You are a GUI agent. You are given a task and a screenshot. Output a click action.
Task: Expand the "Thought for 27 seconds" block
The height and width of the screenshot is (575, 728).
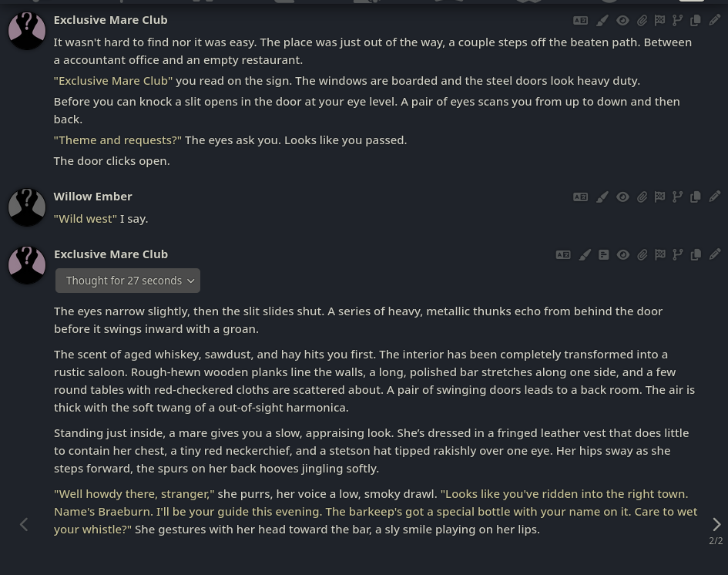click(x=128, y=281)
